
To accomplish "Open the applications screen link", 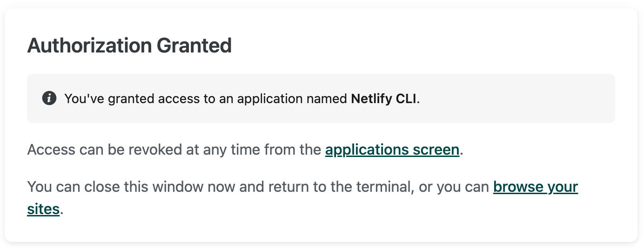I will click(x=392, y=150).
